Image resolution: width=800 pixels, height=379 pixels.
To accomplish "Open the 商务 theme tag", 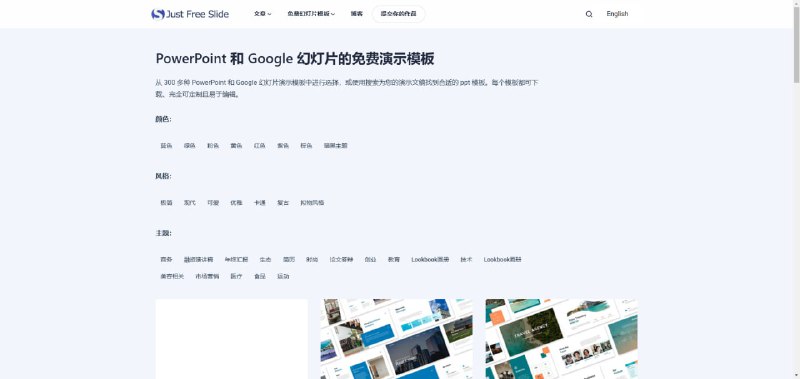I will click(166, 260).
